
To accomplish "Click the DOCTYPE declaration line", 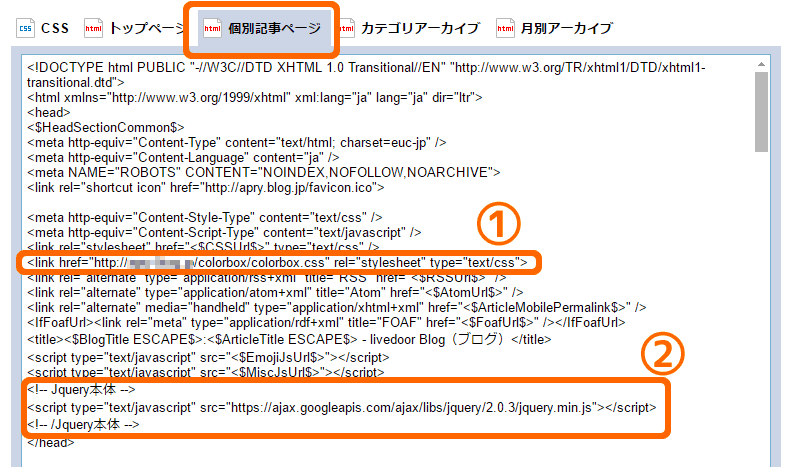I will (366, 75).
